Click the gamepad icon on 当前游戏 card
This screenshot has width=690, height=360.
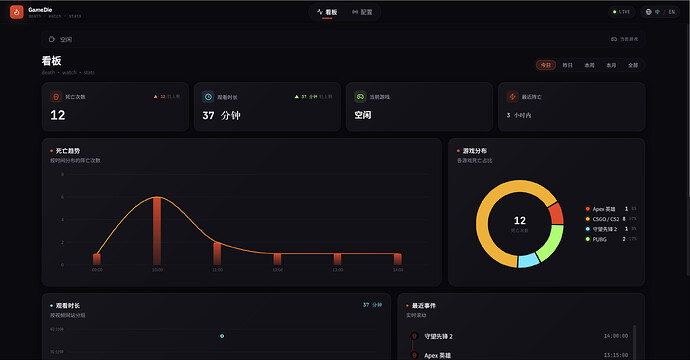pyautogui.click(x=360, y=96)
